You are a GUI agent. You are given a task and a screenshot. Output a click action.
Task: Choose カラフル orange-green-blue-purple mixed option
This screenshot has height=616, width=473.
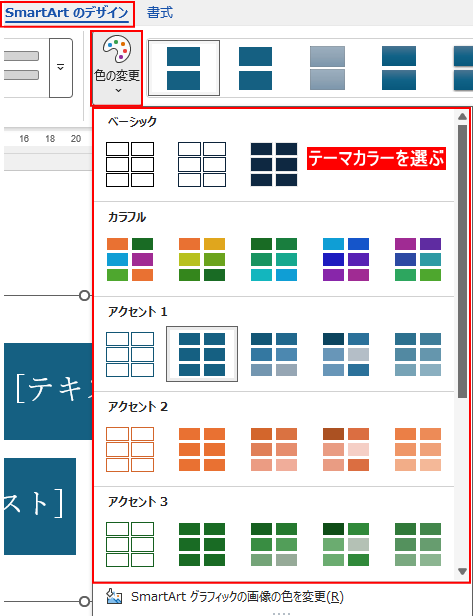(x=130, y=259)
